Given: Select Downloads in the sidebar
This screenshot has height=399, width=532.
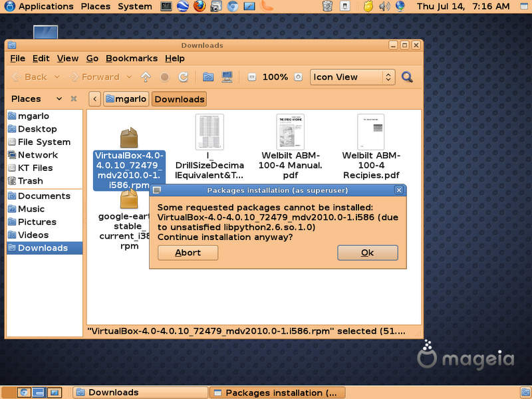Looking at the screenshot, I should coord(44,248).
